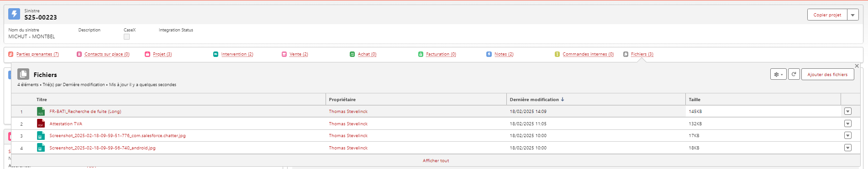Open dropdown next to Copier projet
The width and height of the screenshot is (868, 169).
pyautogui.click(x=853, y=15)
